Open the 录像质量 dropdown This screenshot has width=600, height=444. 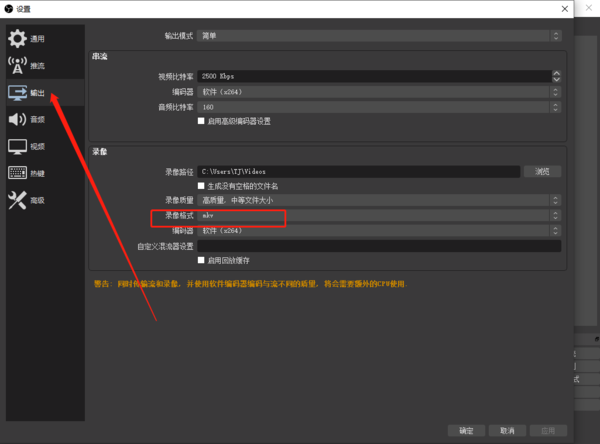378,200
